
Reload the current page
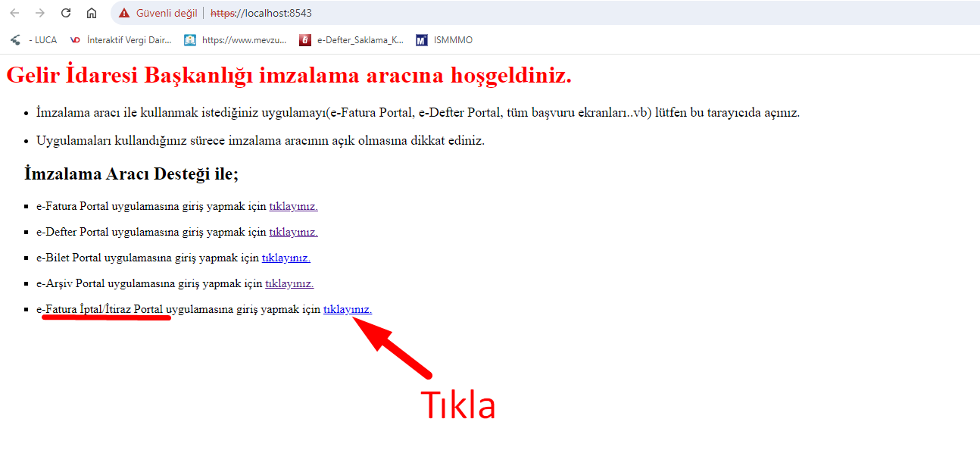66,13
